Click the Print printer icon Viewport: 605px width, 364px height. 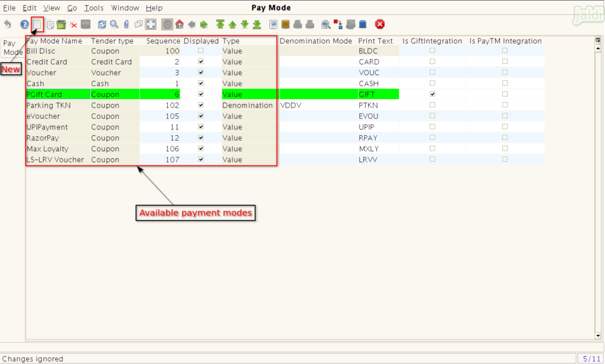tap(310, 25)
